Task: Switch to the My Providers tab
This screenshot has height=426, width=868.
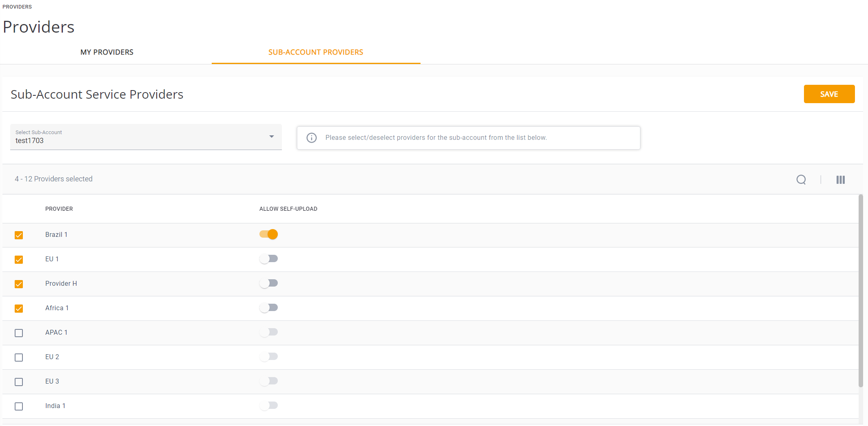Action: [x=107, y=52]
